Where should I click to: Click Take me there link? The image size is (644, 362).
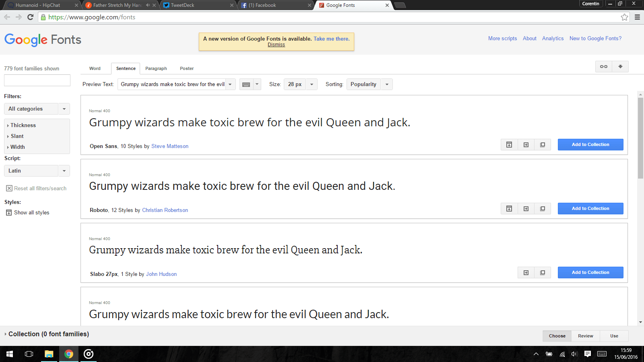(332, 39)
